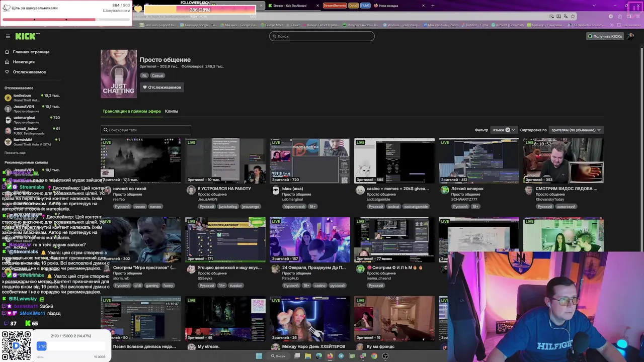Click JesusAVGN avatar in followed list
Image resolution: width=644 pixels, height=362 pixels.
pyautogui.click(x=8, y=109)
